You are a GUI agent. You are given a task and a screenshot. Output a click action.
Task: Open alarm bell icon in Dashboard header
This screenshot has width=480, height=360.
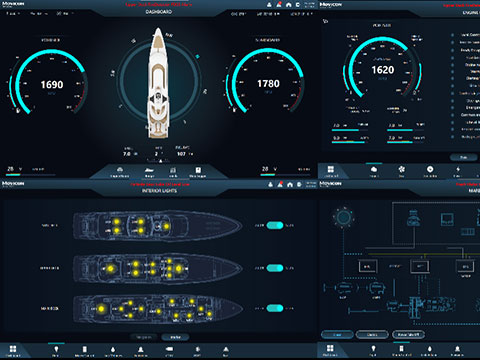pos(279,5)
